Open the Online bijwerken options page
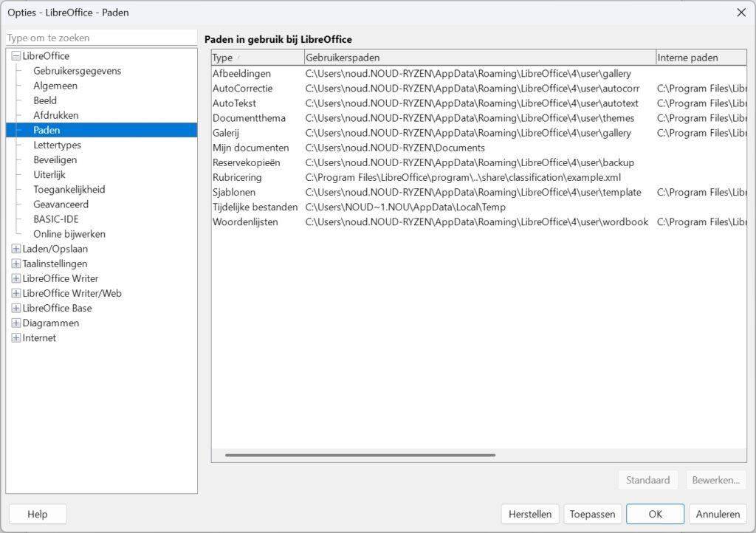 coord(69,234)
